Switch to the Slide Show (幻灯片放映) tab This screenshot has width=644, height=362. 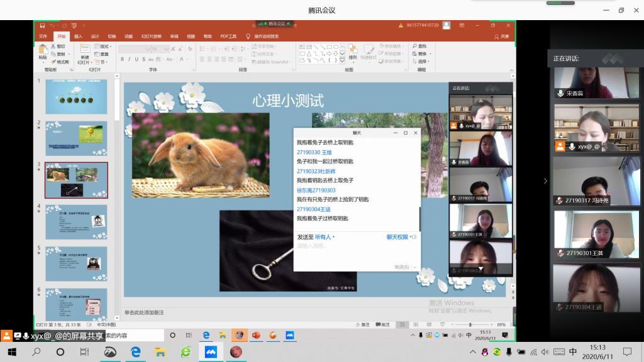tap(151, 36)
